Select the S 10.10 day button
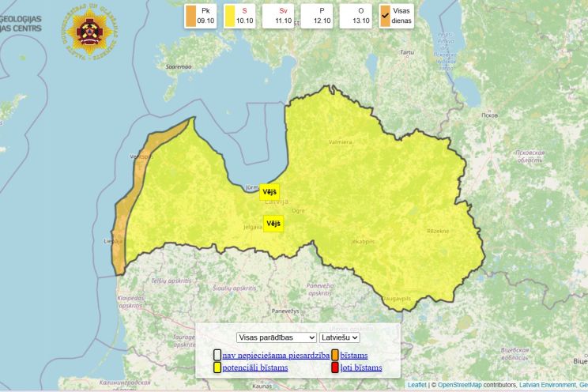 coord(239,16)
